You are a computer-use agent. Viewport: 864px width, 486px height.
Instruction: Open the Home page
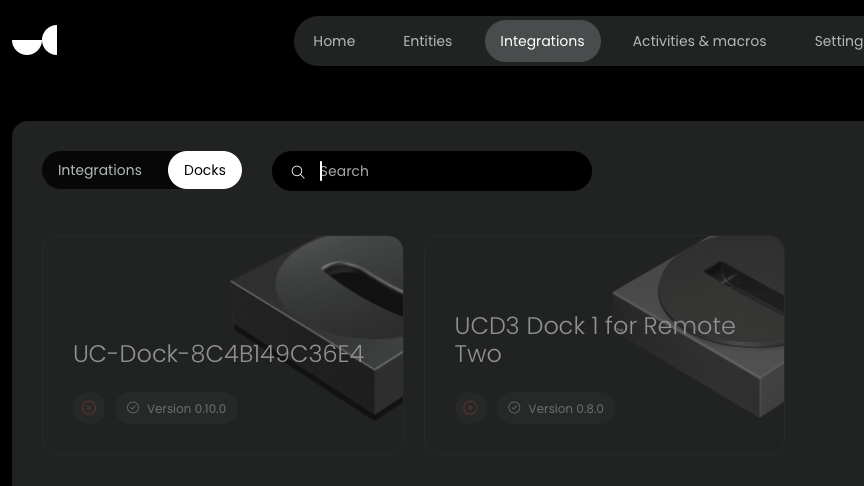[x=334, y=41]
